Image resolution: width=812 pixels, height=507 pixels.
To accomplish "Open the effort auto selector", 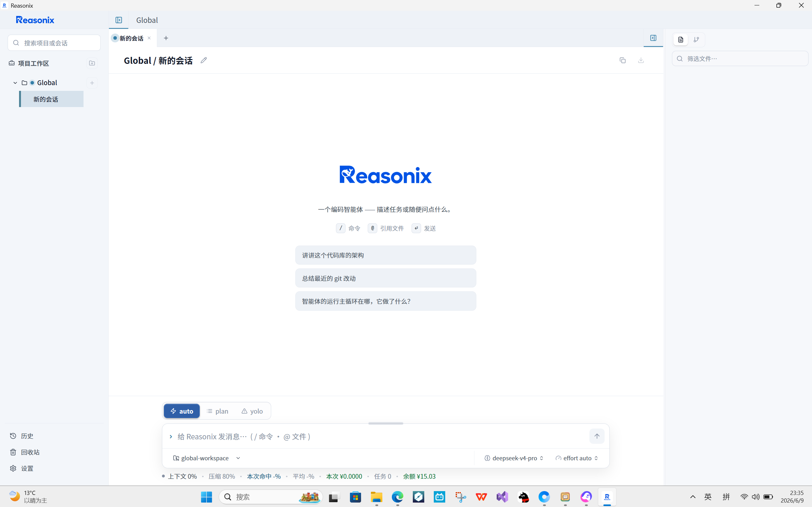I will (x=577, y=458).
